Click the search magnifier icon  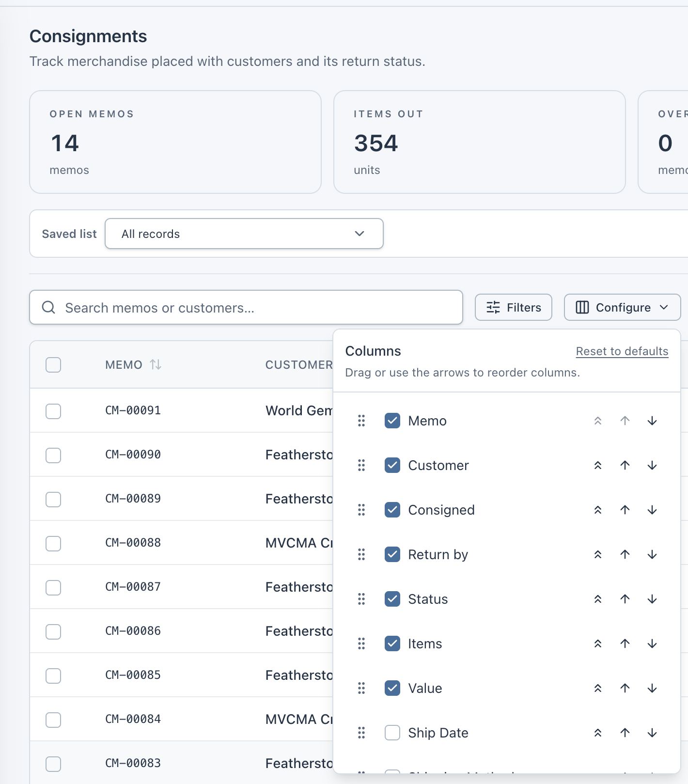48,307
